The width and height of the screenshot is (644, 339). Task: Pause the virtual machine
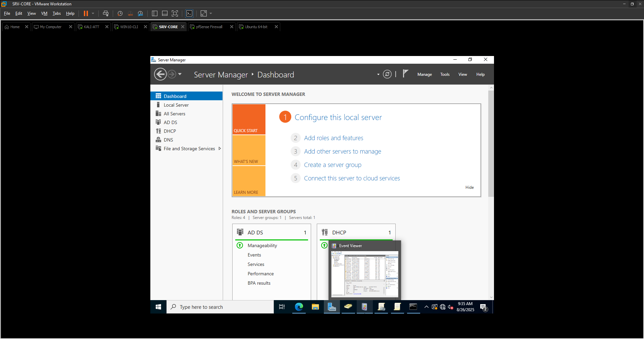tap(86, 13)
